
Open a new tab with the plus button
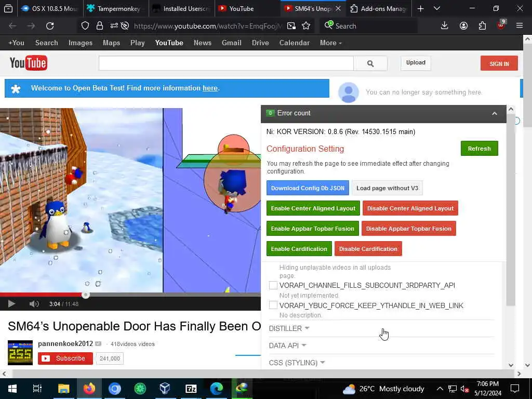click(420, 9)
